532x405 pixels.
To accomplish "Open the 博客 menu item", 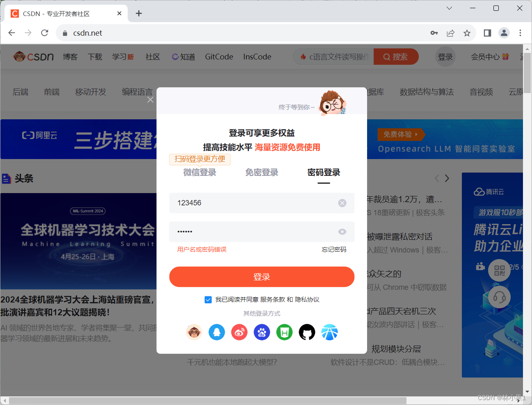I will [70, 57].
